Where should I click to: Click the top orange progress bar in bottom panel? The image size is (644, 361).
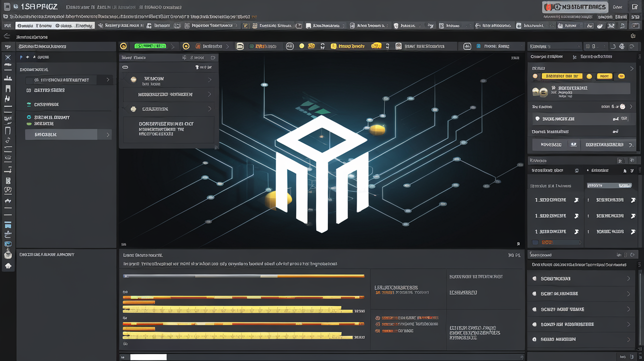(x=243, y=276)
